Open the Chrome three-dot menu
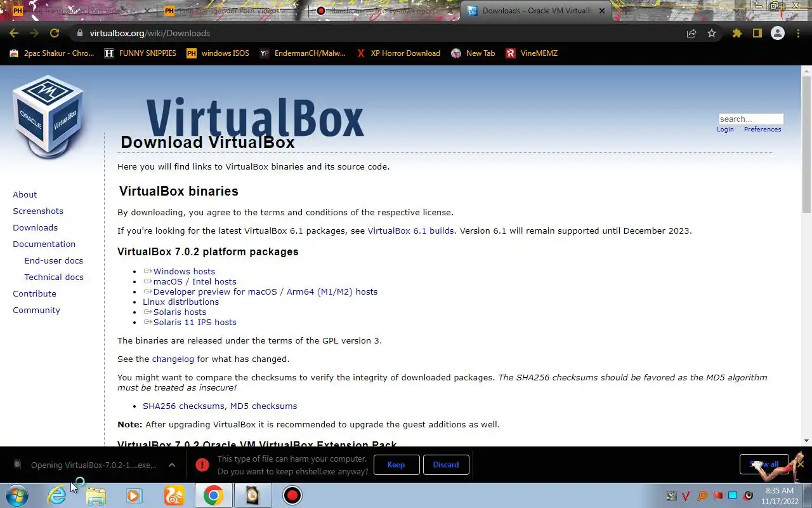This screenshot has height=508, width=812. coord(799,33)
